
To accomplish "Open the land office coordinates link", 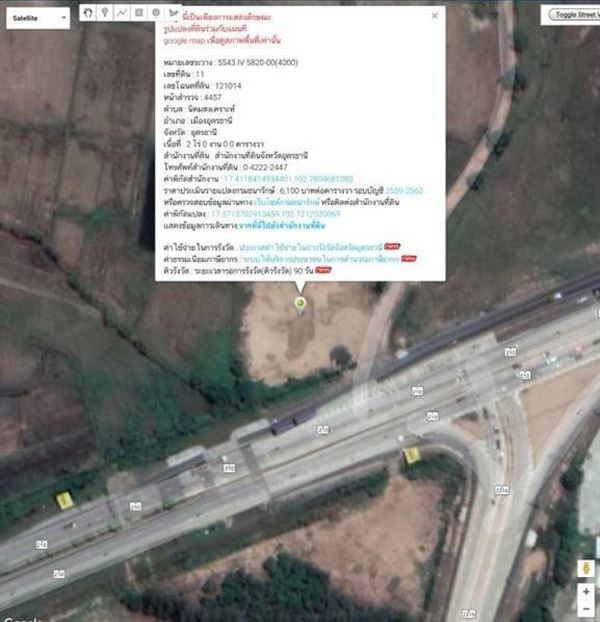I will coord(288,179).
